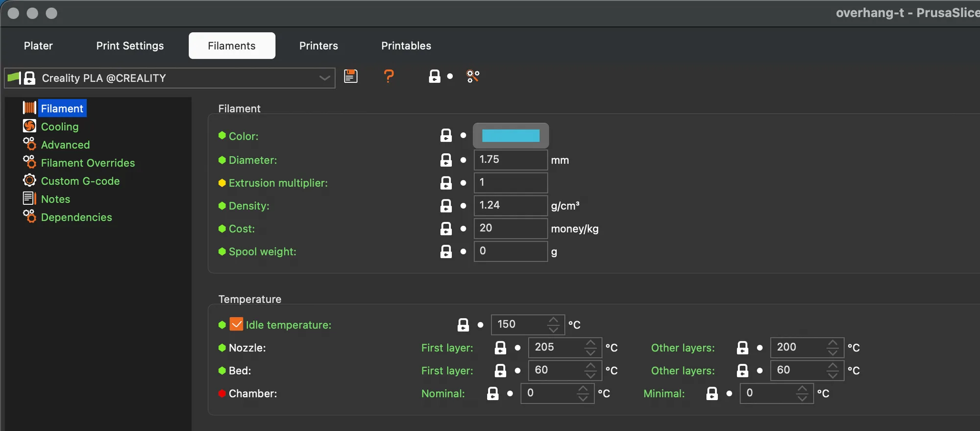Increase Nozzle other layers temperature
The height and width of the screenshot is (431, 980).
833,343
